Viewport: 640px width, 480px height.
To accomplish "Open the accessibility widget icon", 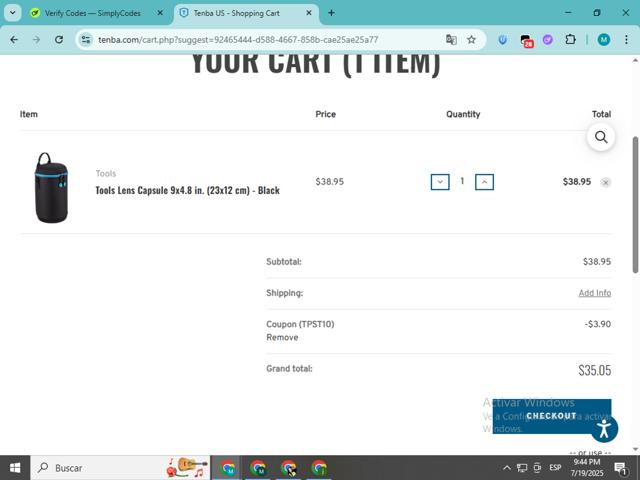I will point(604,429).
